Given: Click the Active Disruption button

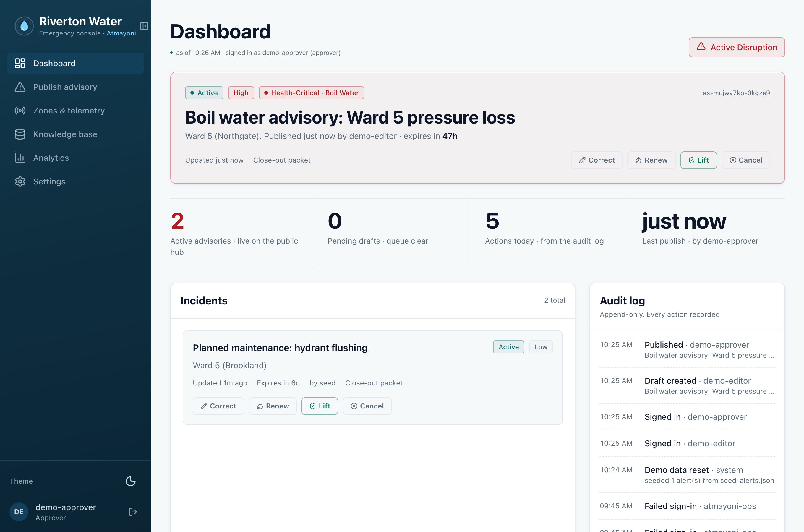Looking at the screenshot, I should pyautogui.click(x=737, y=47).
